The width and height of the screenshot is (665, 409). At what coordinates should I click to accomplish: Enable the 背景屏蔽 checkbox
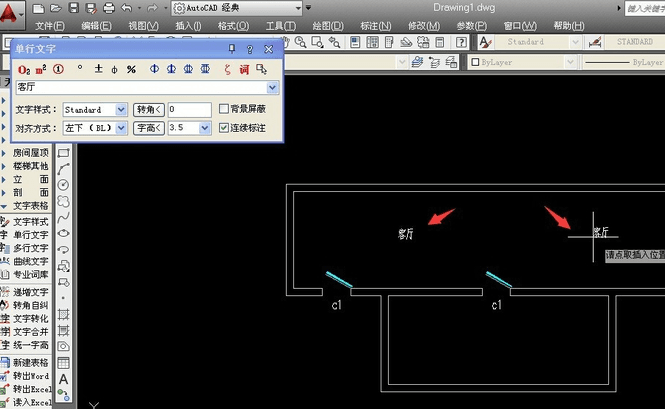[x=224, y=109]
